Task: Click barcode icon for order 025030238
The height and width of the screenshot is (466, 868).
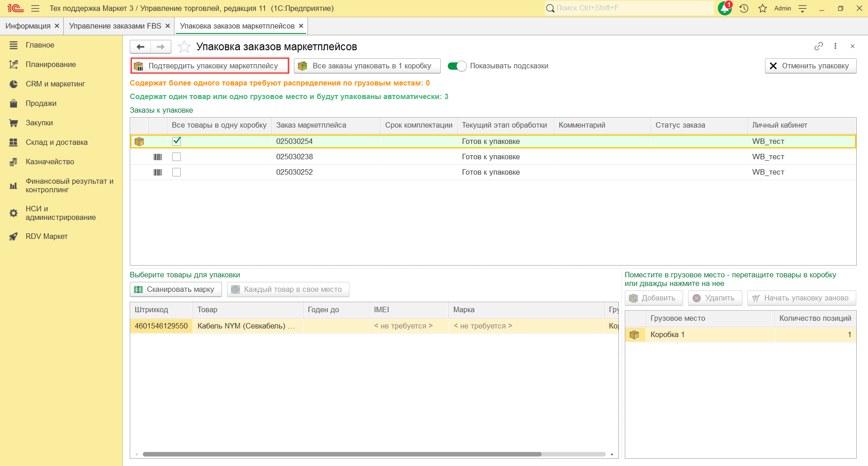Action: (x=158, y=157)
